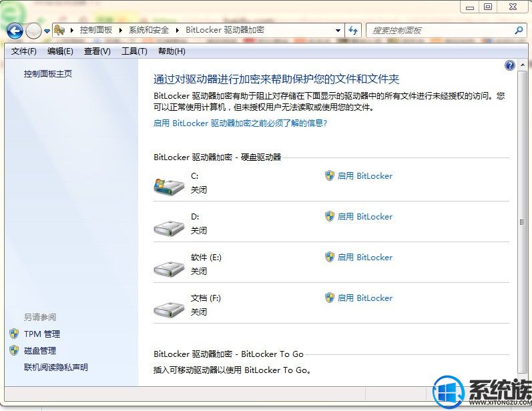Click shield icon next to D: 启用 BitLocker
The height and width of the screenshot is (411, 532).
tap(330, 216)
